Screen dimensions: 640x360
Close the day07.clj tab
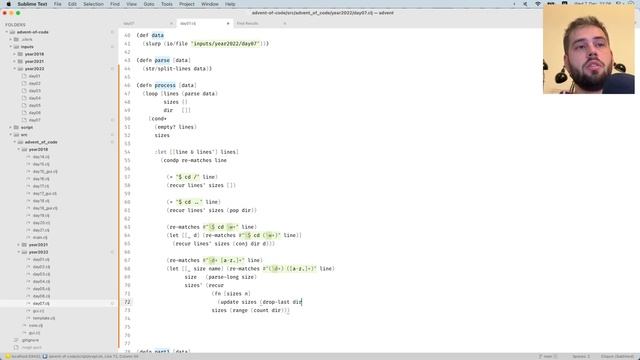click(x=228, y=24)
